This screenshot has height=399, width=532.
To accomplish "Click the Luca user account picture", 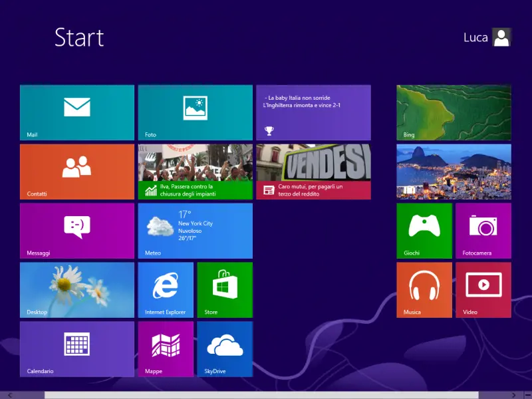I will point(501,37).
